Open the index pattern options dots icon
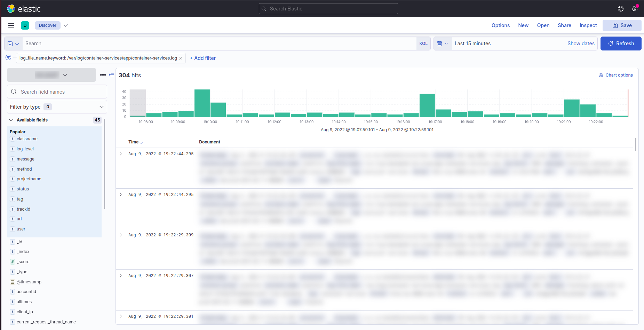This screenshot has width=644, height=330. (103, 75)
